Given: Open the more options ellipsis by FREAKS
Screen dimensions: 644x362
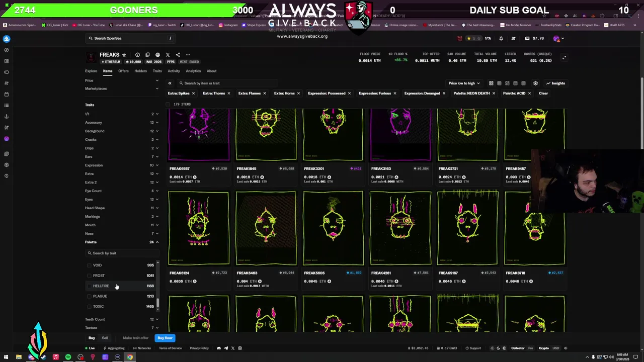Looking at the screenshot, I should tap(188, 55).
